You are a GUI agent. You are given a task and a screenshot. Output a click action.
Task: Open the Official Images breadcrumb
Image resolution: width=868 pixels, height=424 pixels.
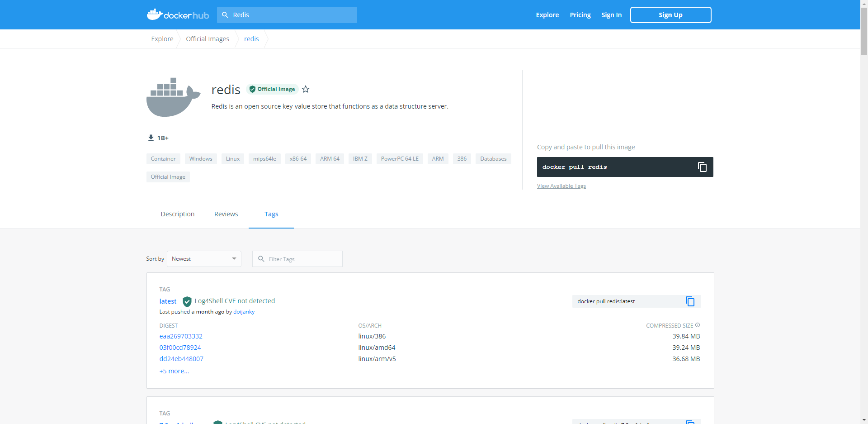[x=208, y=38]
